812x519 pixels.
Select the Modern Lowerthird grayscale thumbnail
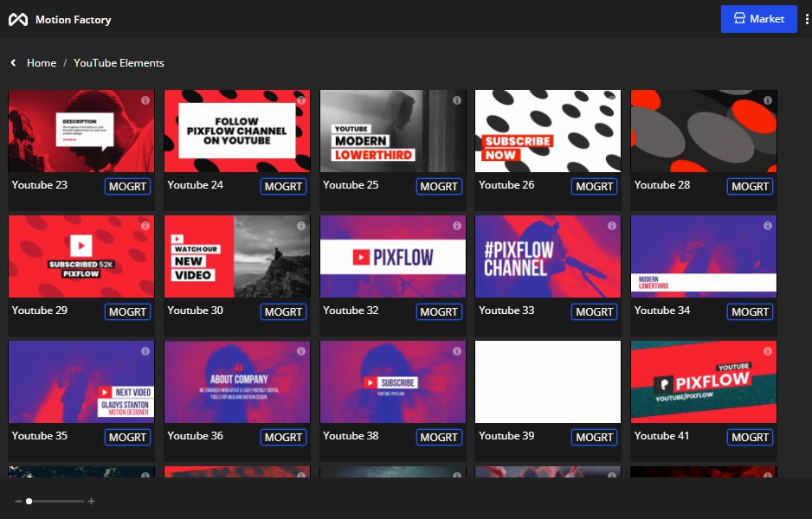click(x=393, y=131)
